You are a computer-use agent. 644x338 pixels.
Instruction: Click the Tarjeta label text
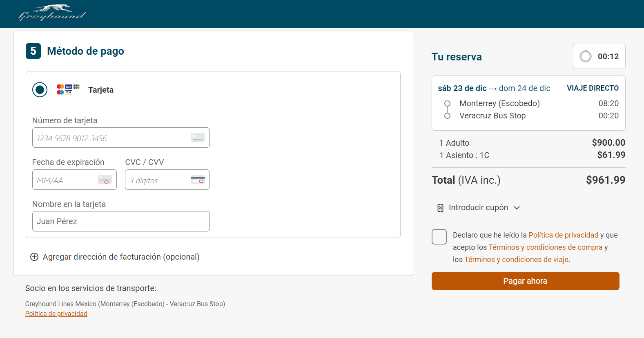pos(101,90)
